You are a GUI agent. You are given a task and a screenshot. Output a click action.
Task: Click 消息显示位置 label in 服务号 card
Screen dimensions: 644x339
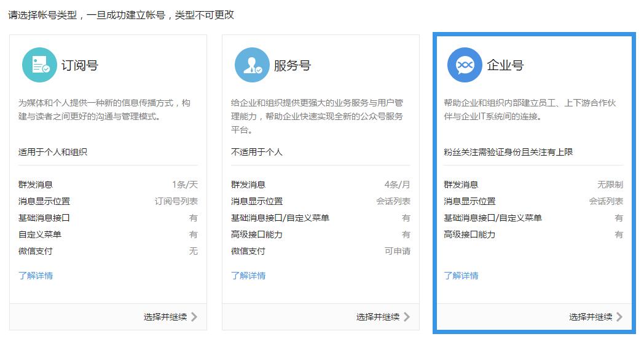(257, 201)
